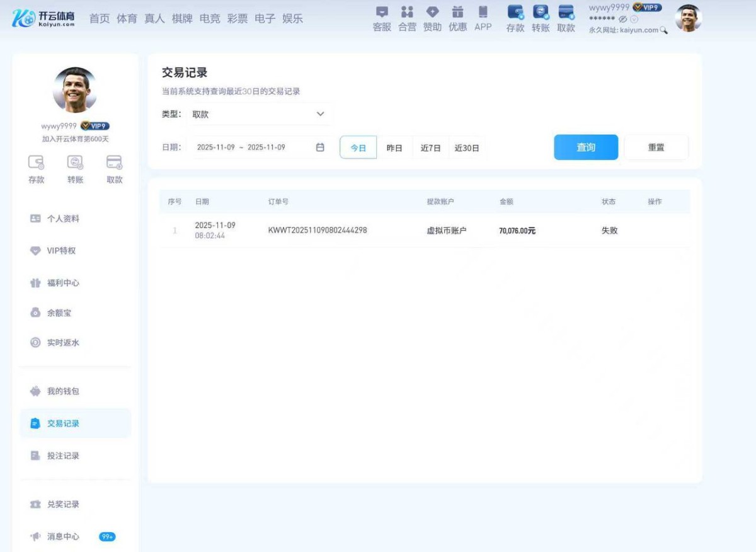The image size is (756, 552).
Task: Open the calendar date picker
Action: (320, 147)
